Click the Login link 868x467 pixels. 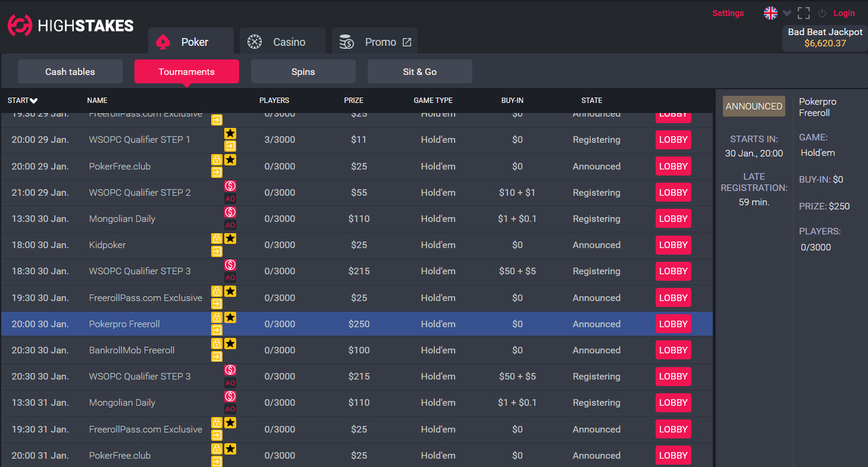[x=844, y=13]
